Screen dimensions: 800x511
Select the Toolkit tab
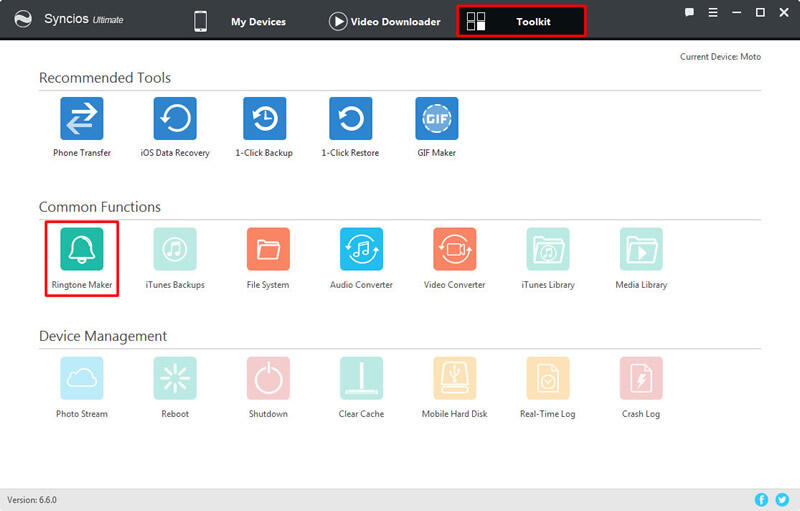pyautogui.click(x=521, y=21)
